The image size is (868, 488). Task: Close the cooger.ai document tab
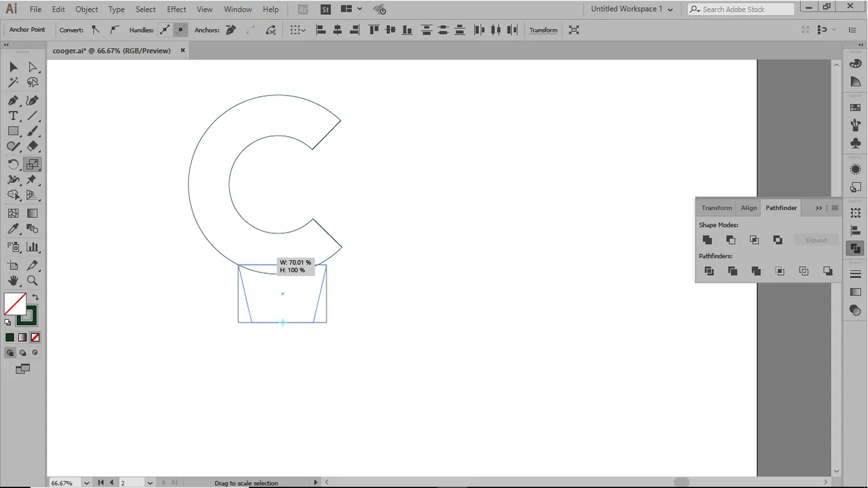[x=182, y=50]
